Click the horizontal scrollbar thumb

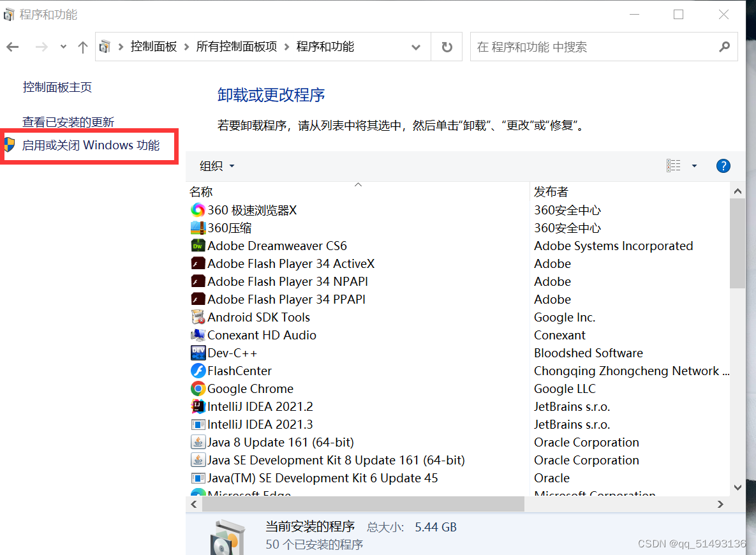(363, 505)
